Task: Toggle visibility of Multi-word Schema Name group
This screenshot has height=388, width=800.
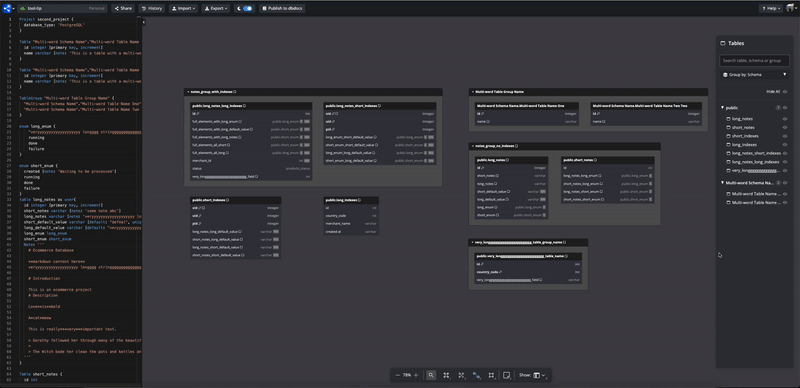Action: click(785, 182)
